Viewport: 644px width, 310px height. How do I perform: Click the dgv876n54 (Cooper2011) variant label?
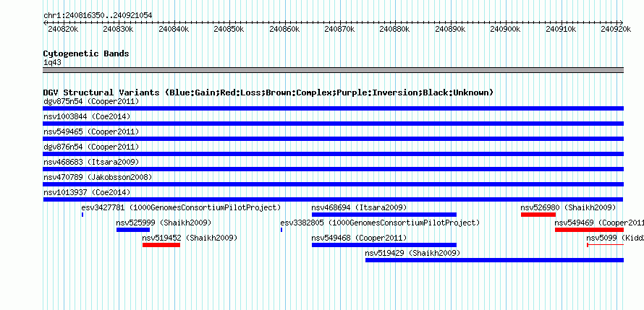point(91,147)
